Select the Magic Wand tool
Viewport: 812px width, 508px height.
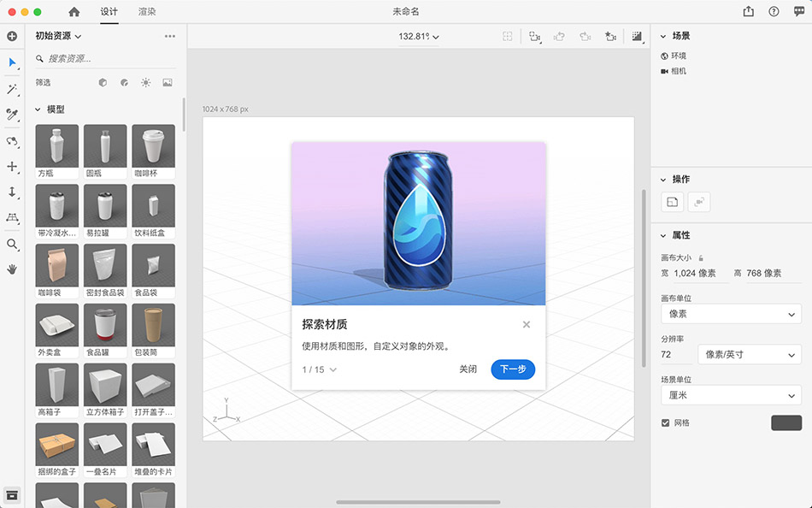pyautogui.click(x=12, y=89)
